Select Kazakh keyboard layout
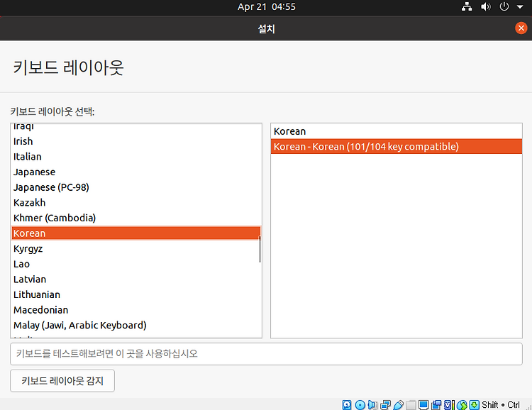532x410 pixels. pos(136,202)
